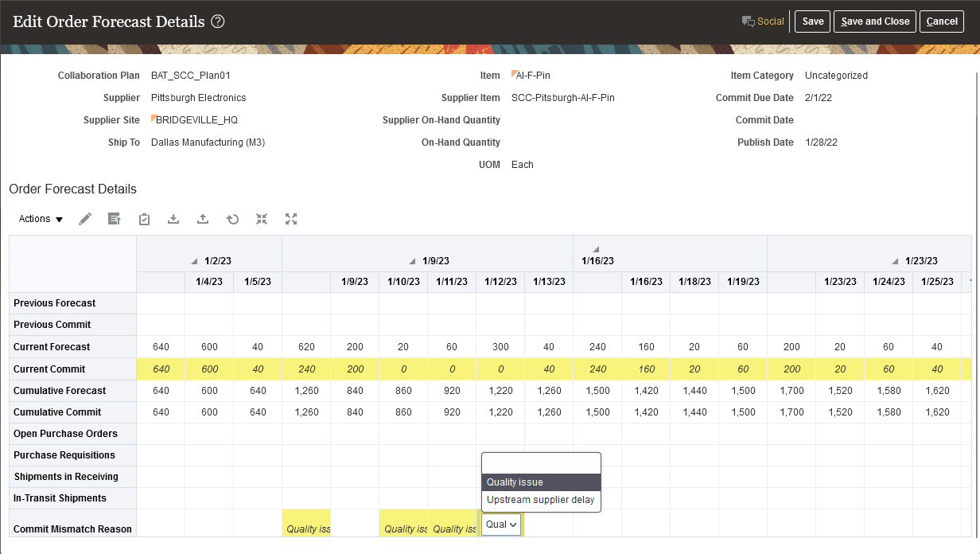Collapse the 1/2/23 week column group
980x554 pixels.
click(195, 261)
